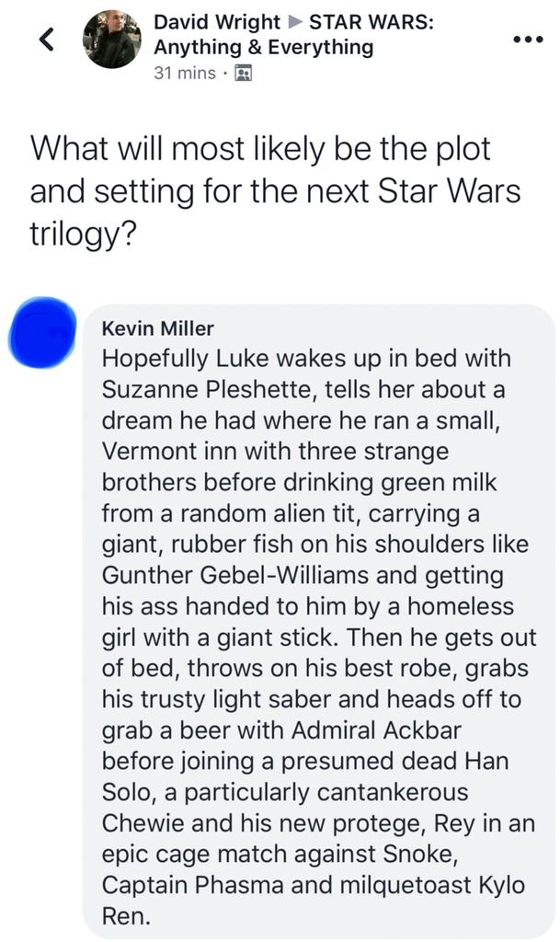Select the post question about next trilogy
This screenshot has width=560, height=942.
[275, 191]
